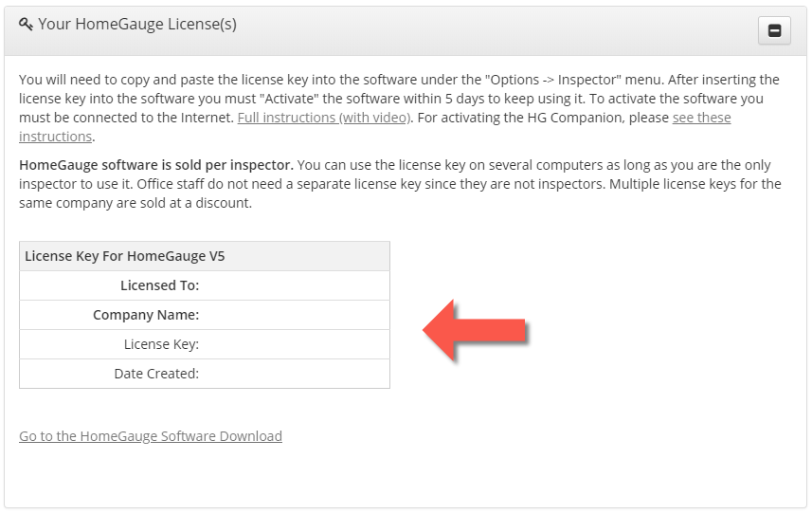
Task: Go to the HomeGauge Software Download
Action: 151,436
